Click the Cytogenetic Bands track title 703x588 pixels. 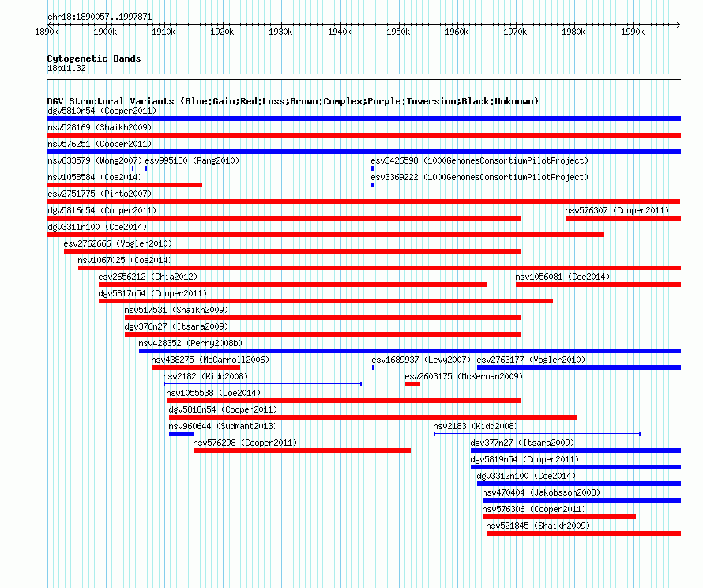(94, 58)
